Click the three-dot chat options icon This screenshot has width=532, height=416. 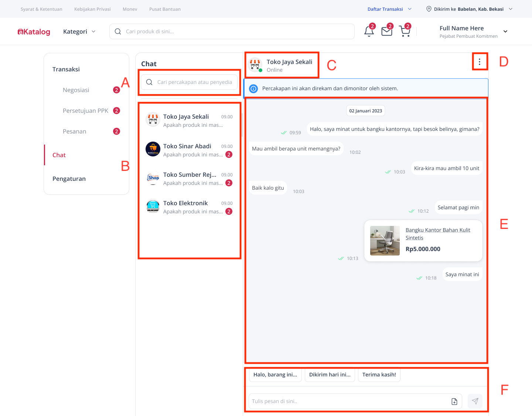pyautogui.click(x=480, y=61)
